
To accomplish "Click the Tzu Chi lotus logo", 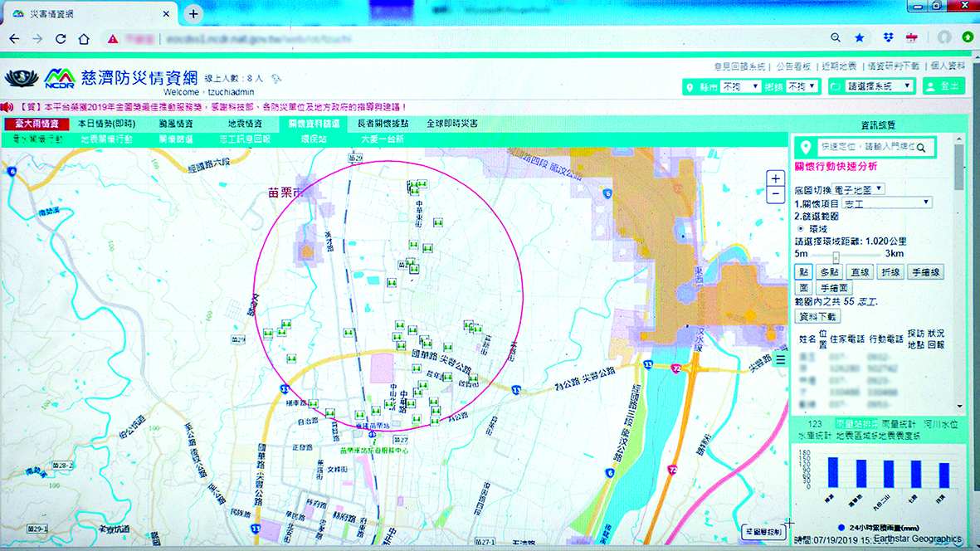I will (x=22, y=78).
